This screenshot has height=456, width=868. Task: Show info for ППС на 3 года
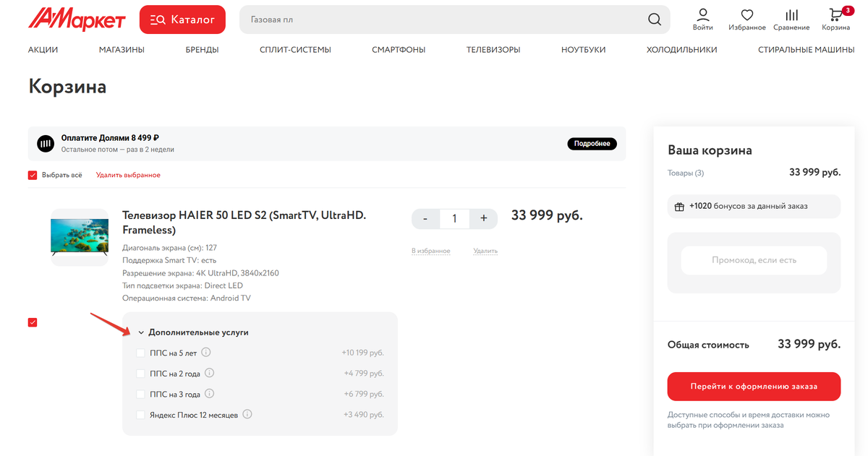pyautogui.click(x=210, y=394)
